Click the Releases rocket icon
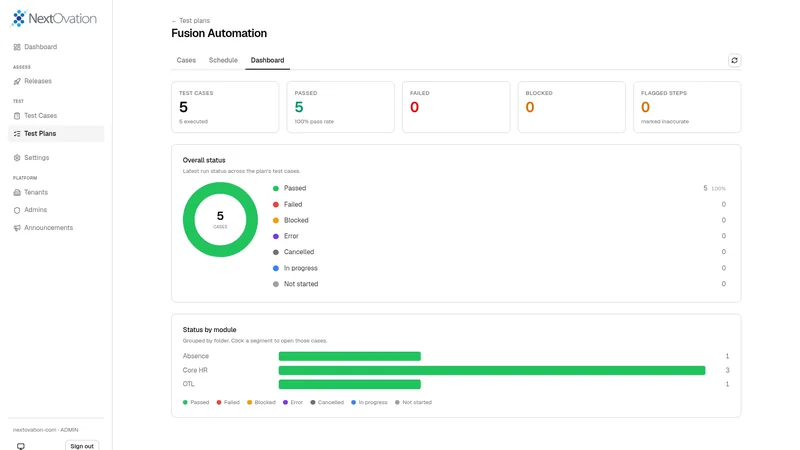The width and height of the screenshot is (800, 450). click(17, 81)
